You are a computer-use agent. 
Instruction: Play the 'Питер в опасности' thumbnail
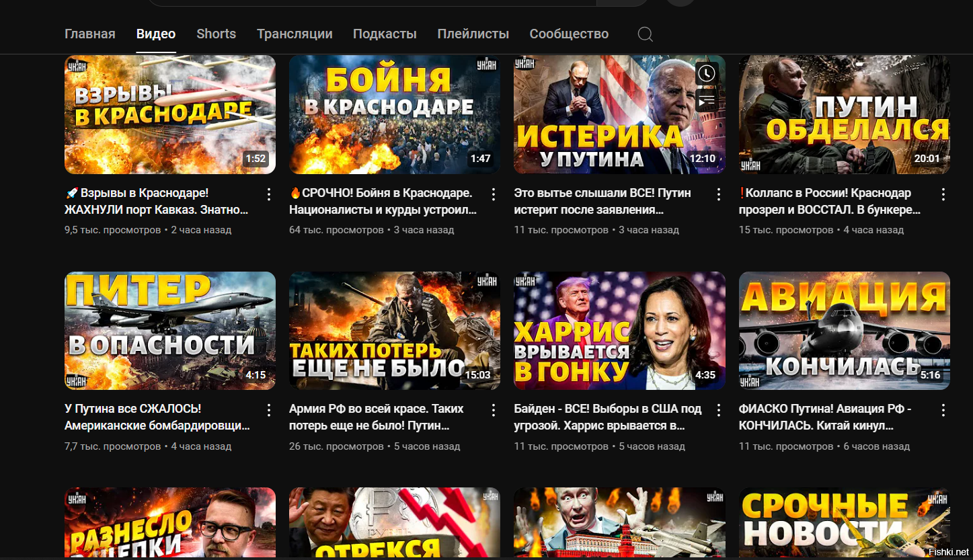tap(170, 331)
